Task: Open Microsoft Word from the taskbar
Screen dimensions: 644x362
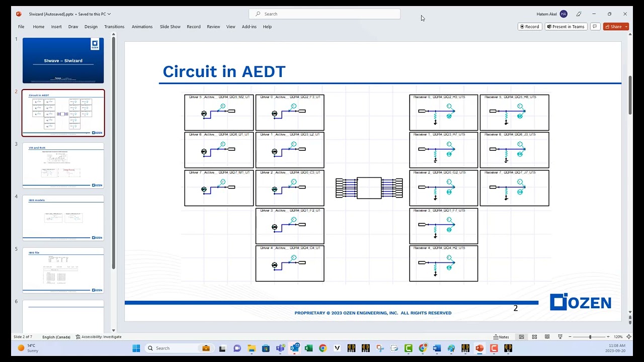Action: pyautogui.click(x=437, y=348)
